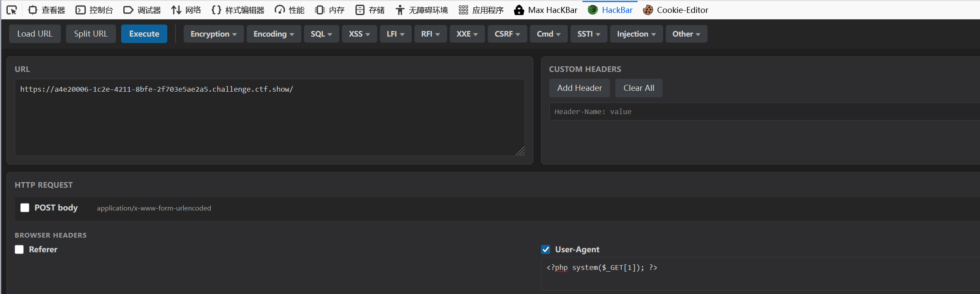Expand the Encoding dropdown
The image size is (980, 294).
coord(274,34)
